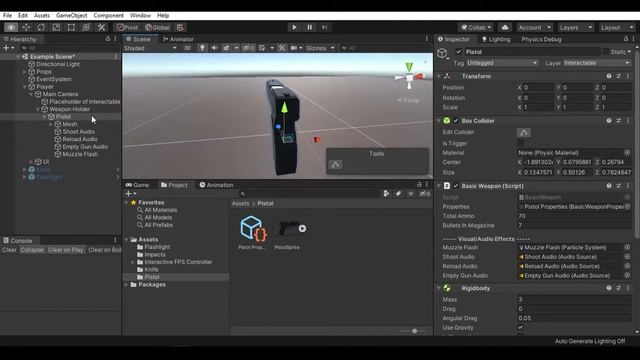Open the Collab dropdown
The height and width of the screenshot is (360, 640).
coord(476,27)
